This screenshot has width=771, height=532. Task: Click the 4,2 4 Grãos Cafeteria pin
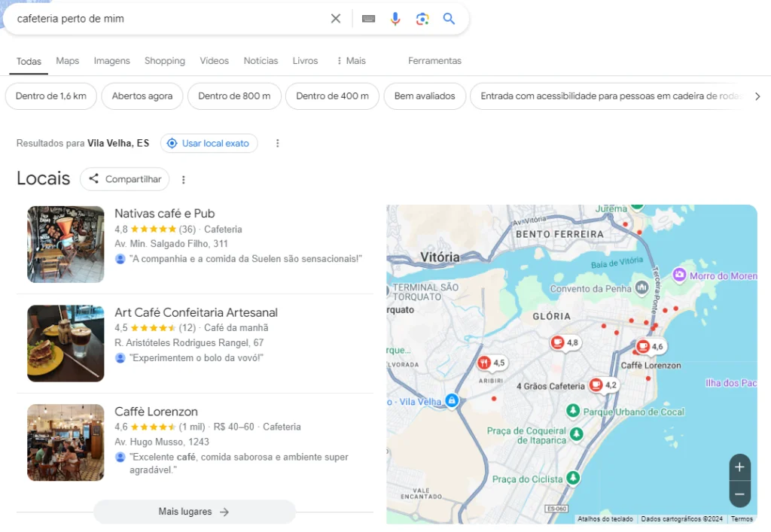(603, 385)
